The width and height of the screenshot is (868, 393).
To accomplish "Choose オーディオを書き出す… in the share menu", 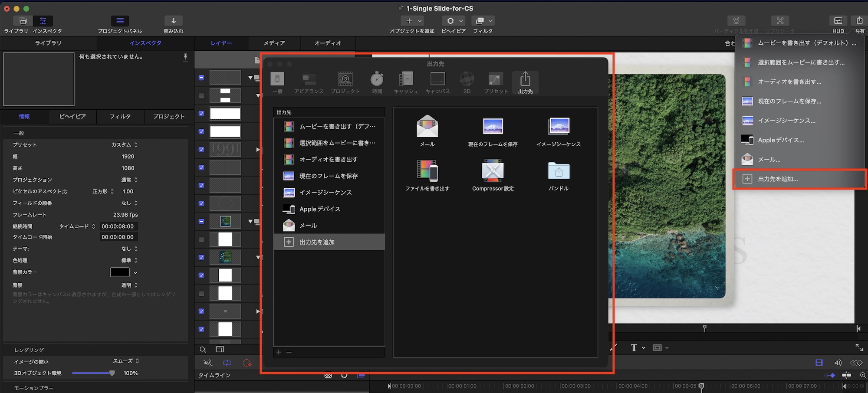I will click(x=799, y=82).
